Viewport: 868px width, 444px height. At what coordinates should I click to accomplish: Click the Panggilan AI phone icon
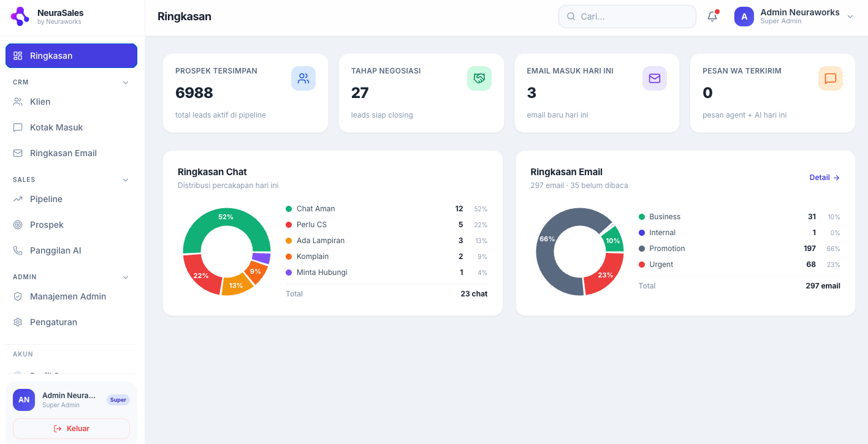click(18, 250)
